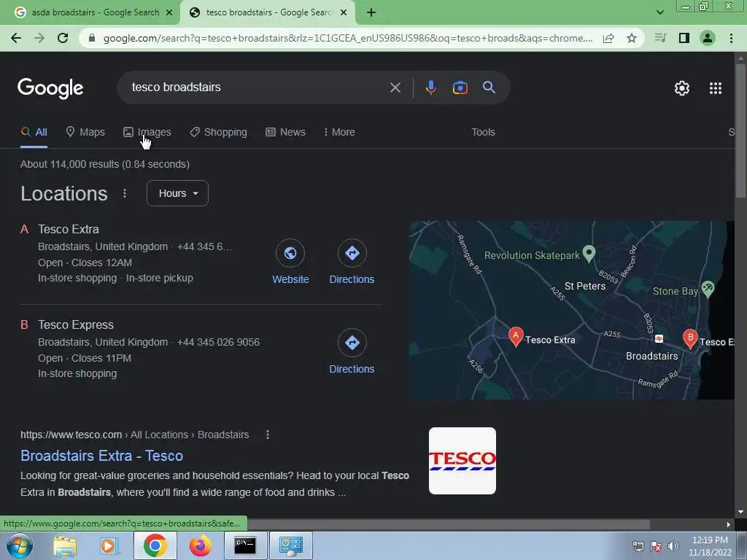747x560 pixels.
Task: Switch to Shopping results
Action: 218,132
